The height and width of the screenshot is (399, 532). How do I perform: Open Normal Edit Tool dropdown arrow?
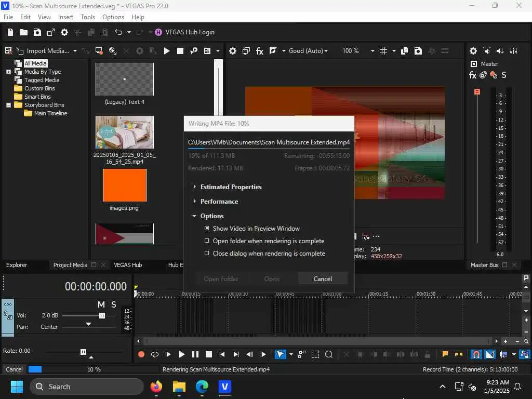click(x=291, y=354)
